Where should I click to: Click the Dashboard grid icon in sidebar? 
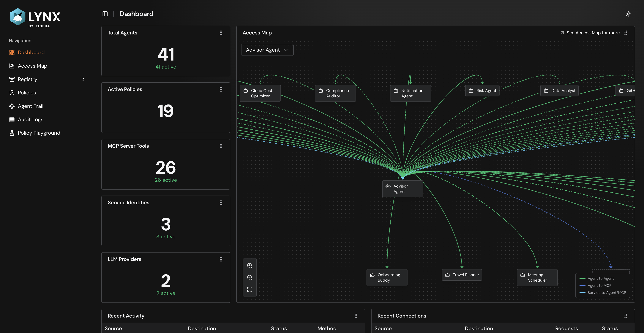coord(12,53)
